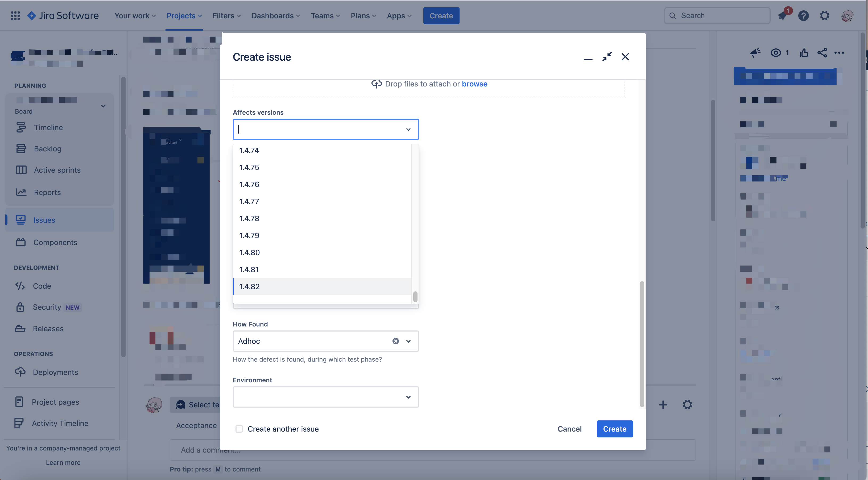868x480 pixels.
Task: Toggle the watch issue eye icon
Action: pyautogui.click(x=776, y=52)
